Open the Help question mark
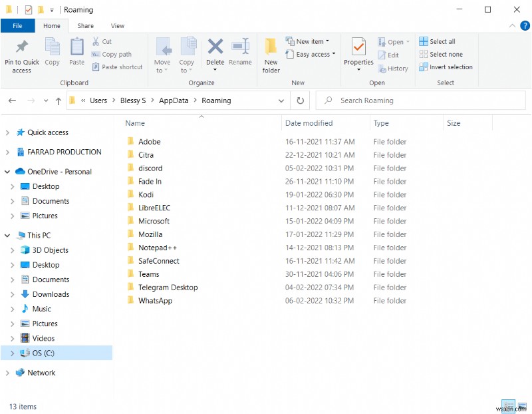 coord(525,26)
